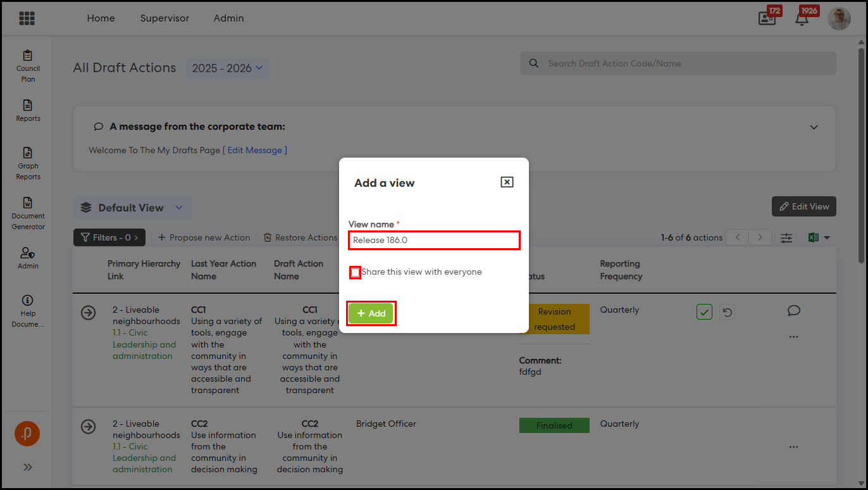Open the notifications bell icon
The height and width of the screenshot is (490, 868).
coord(802,18)
